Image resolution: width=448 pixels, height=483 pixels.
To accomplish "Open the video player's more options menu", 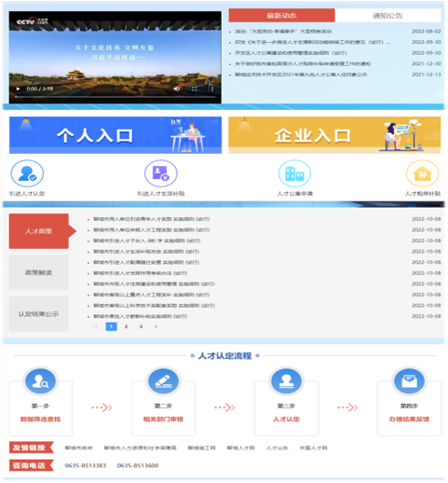I will pyautogui.click(x=212, y=89).
